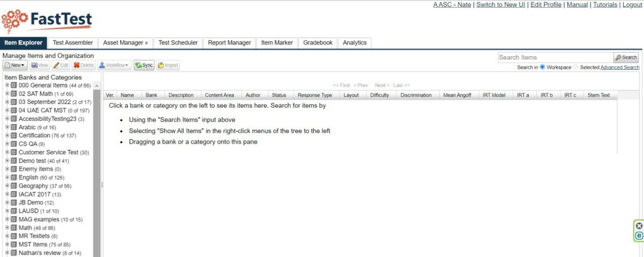Open the New dropdown button

[x=16, y=65]
